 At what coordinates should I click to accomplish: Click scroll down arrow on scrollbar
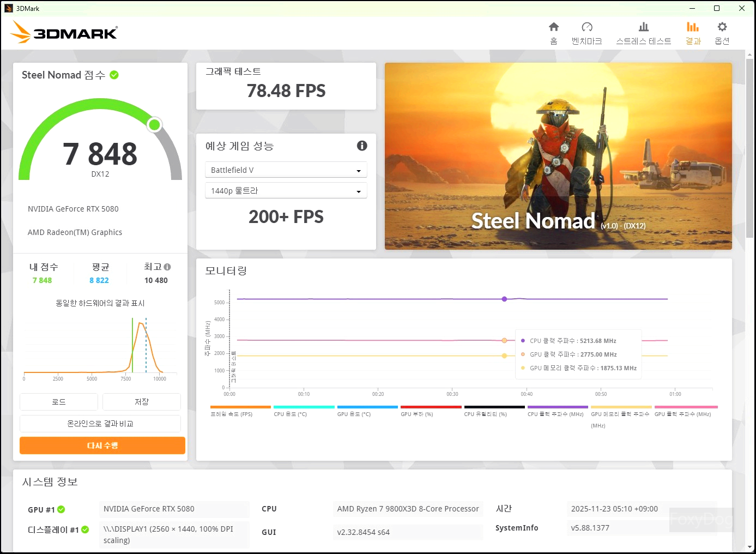[750, 546]
